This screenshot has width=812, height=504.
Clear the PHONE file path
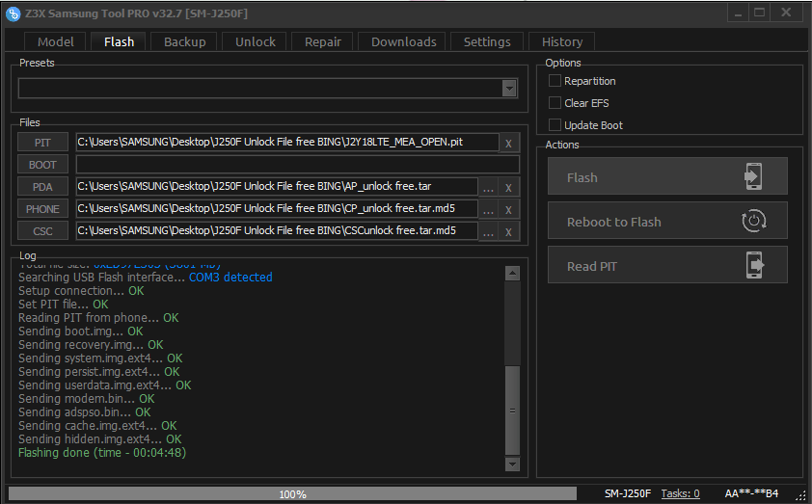508,210
